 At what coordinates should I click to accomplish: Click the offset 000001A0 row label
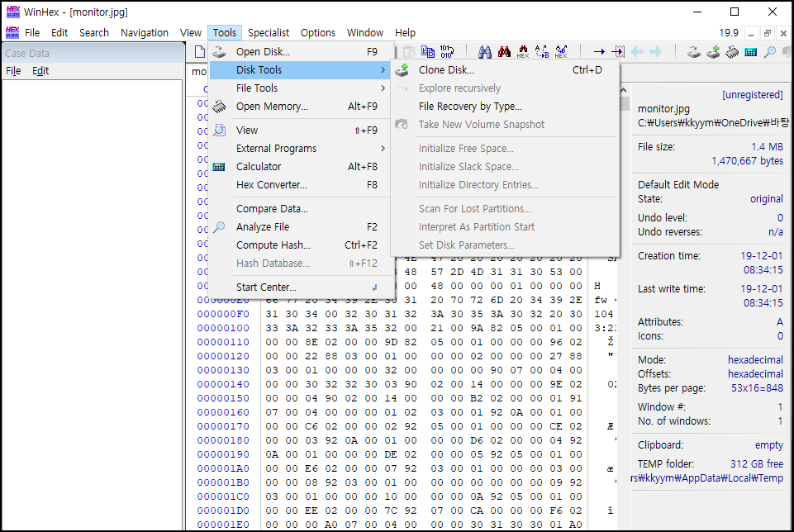(x=223, y=468)
